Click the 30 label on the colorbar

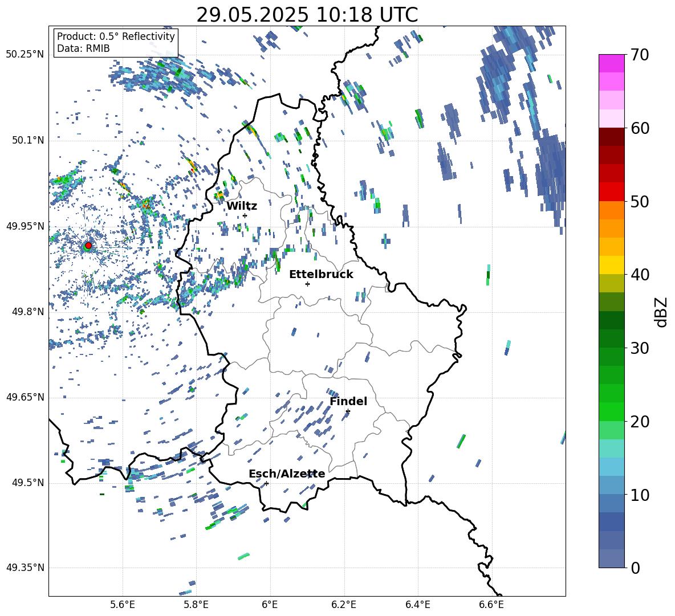[x=640, y=348]
